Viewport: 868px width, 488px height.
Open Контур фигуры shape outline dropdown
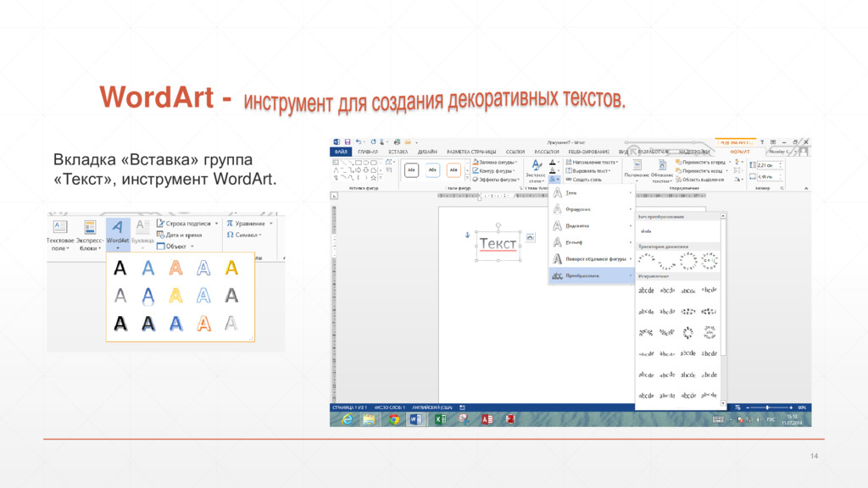[494, 171]
